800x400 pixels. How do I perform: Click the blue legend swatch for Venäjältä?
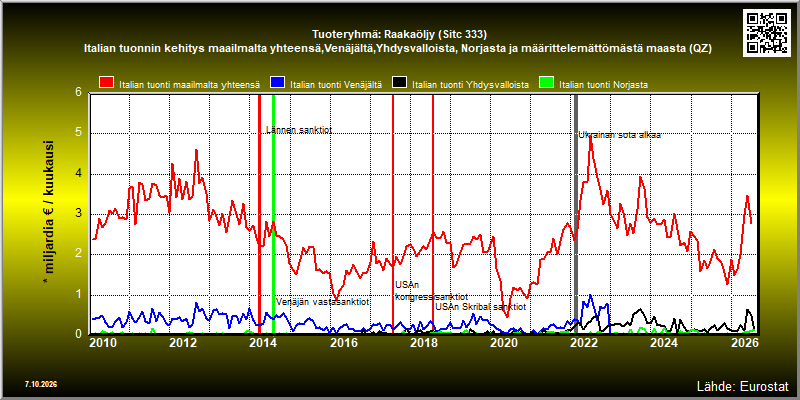[x=277, y=84]
